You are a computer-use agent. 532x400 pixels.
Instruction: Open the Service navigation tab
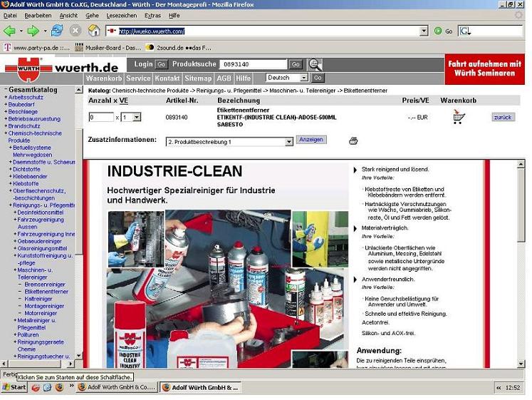[x=138, y=78]
